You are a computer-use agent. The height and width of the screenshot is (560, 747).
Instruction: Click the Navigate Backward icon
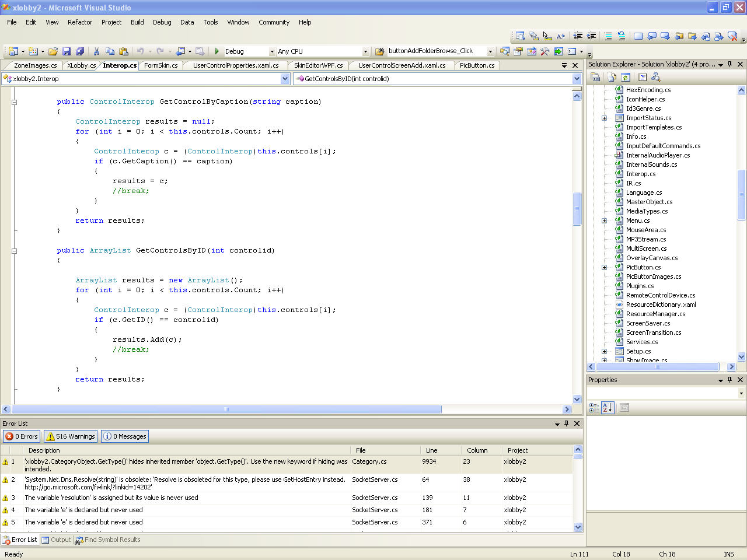pos(180,51)
